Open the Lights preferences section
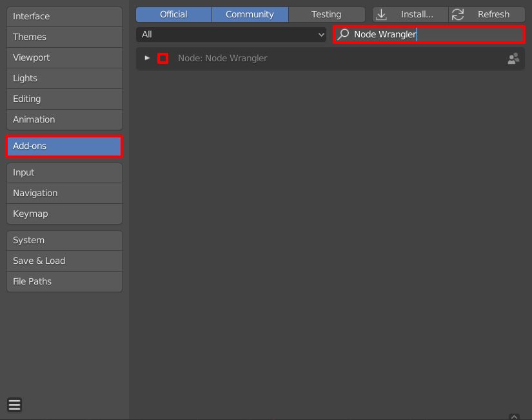The width and height of the screenshot is (532, 420). click(x=64, y=79)
